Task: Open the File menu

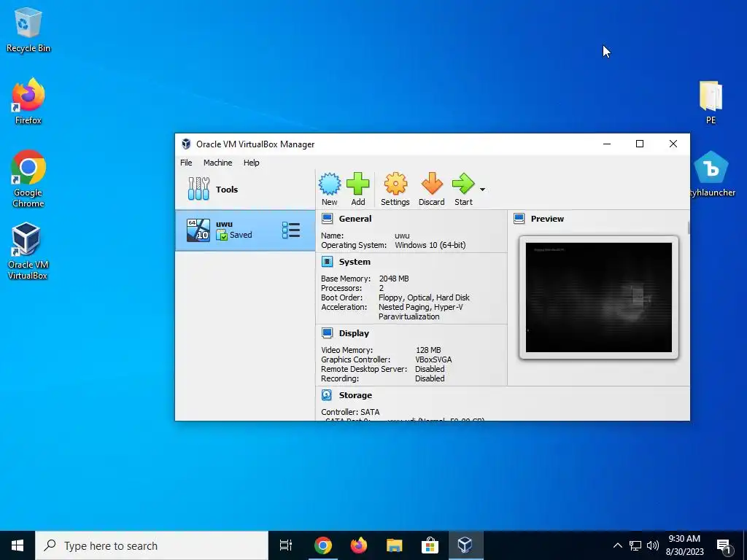Action: tap(186, 163)
